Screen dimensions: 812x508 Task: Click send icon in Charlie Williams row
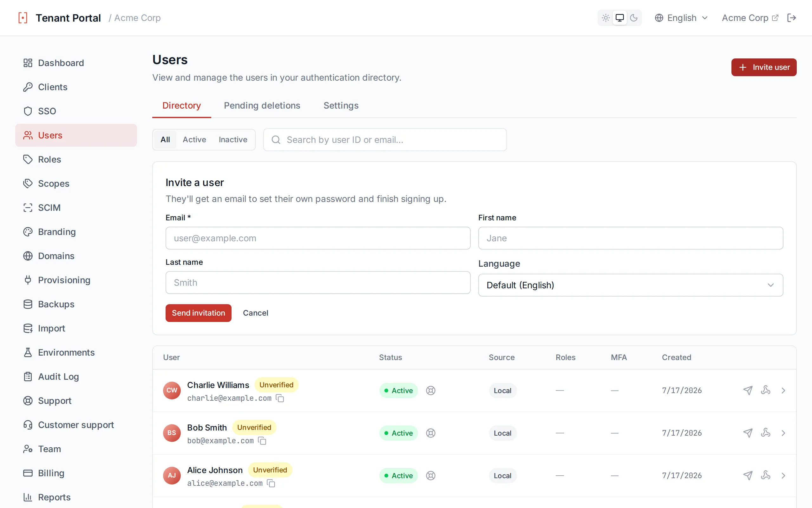tap(748, 391)
